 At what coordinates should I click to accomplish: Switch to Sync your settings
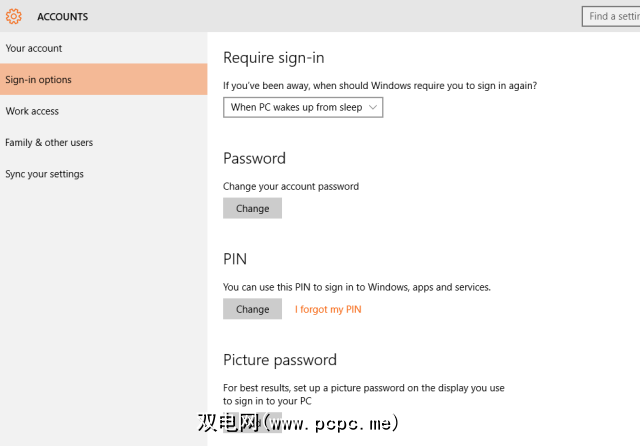pyautogui.click(x=44, y=174)
